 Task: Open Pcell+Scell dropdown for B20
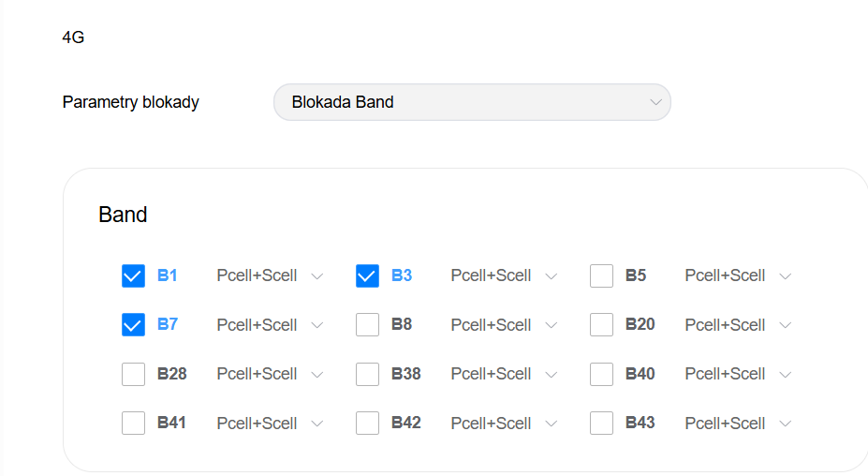click(738, 325)
